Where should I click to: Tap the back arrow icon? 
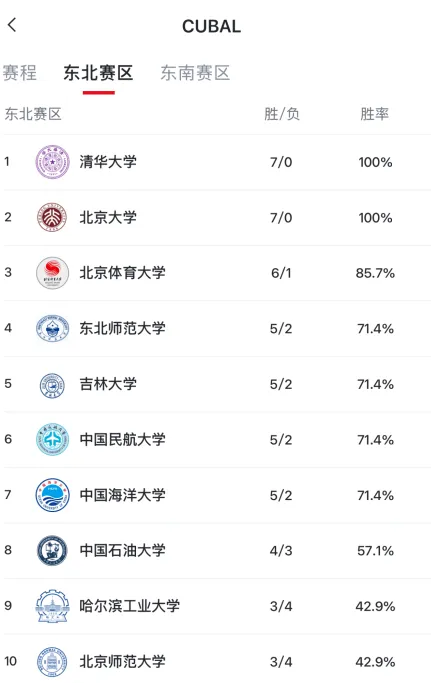(12, 25)
